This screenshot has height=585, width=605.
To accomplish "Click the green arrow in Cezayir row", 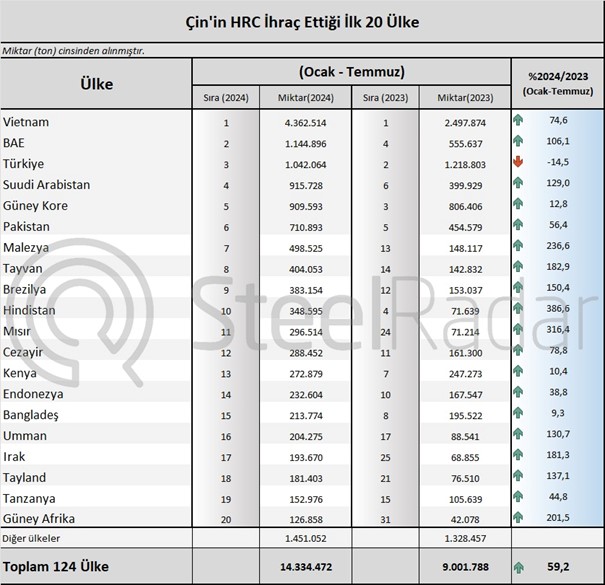I will point(518,350).
